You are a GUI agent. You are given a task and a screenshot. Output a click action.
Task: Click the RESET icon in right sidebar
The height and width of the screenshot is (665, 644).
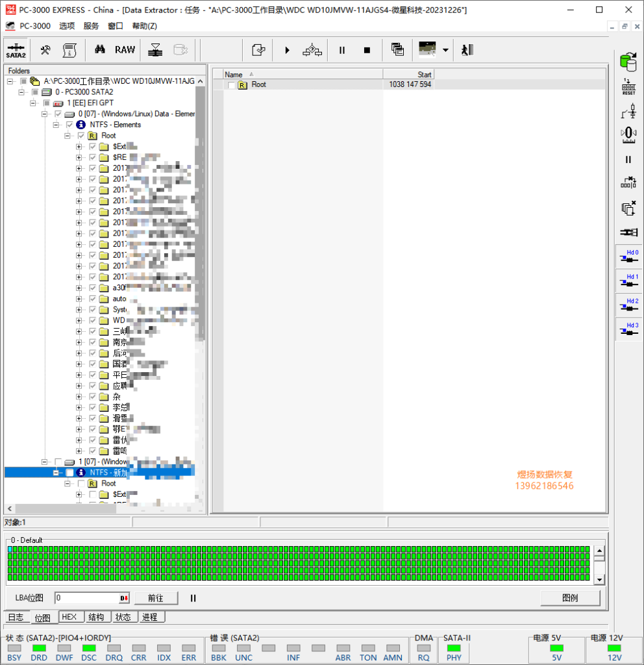[x=628, y=87]
